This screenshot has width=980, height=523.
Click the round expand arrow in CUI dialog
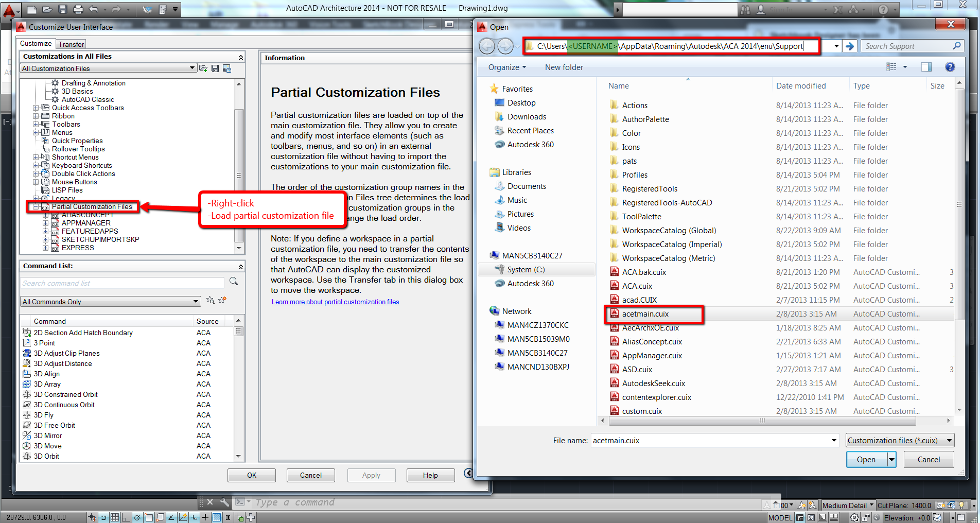468,473
